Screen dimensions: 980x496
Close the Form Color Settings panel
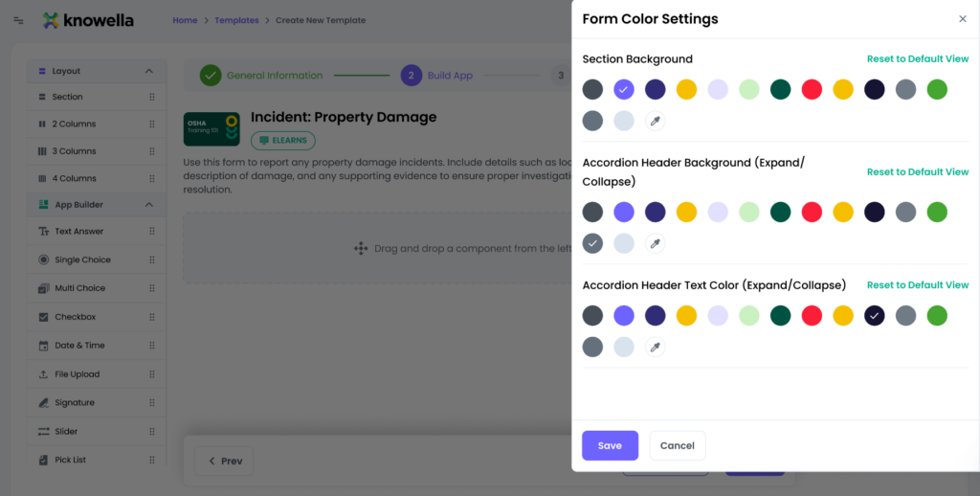tap(963, 19)
